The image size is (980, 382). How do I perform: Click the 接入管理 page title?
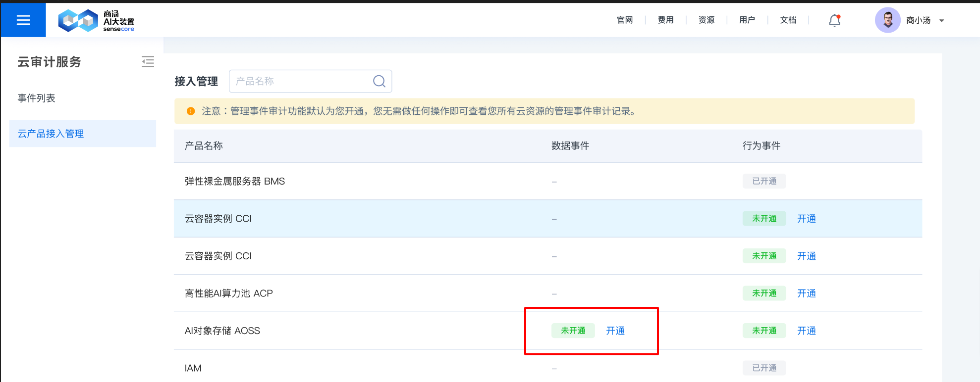(x=196, y=81)
